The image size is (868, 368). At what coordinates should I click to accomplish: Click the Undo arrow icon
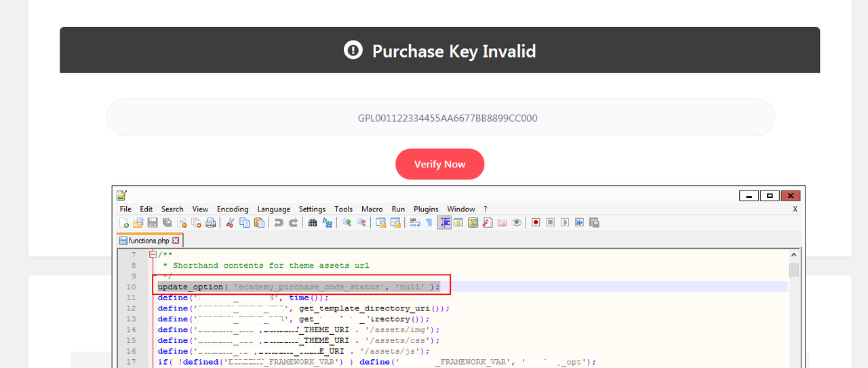tap(279, 222)
